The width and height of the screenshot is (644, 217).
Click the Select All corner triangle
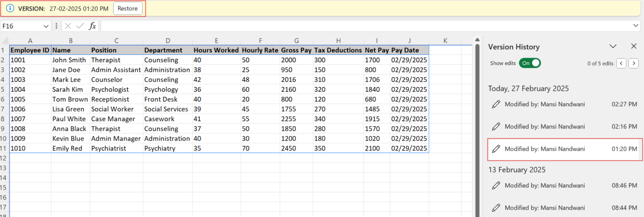point(5,41)
